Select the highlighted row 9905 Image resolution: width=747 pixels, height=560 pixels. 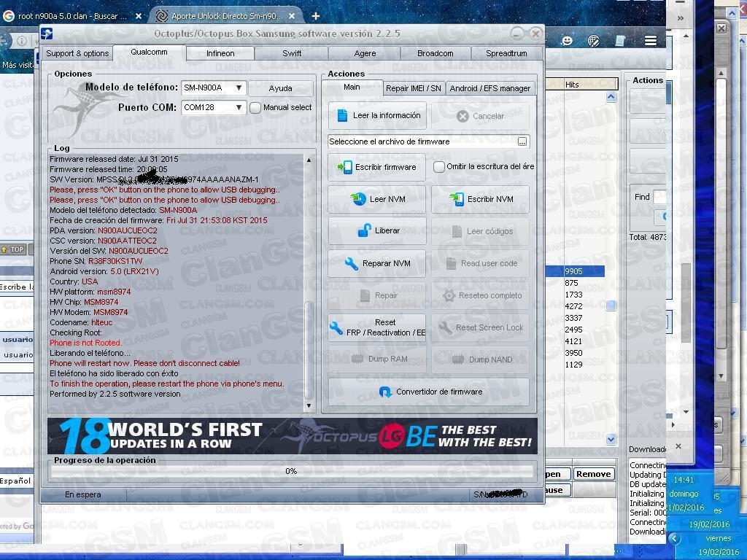tap(575, 271)
